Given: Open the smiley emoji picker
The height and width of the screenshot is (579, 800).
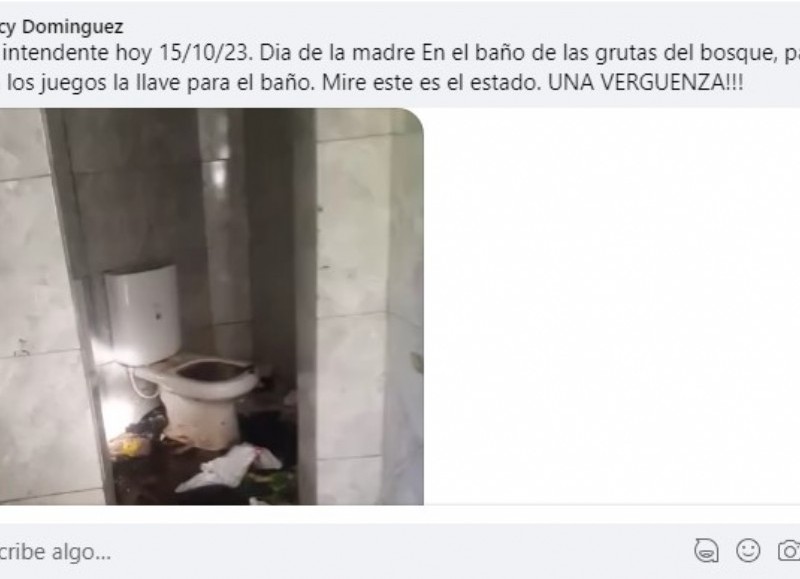Looking at the screenshot, I should pos(748,550).
